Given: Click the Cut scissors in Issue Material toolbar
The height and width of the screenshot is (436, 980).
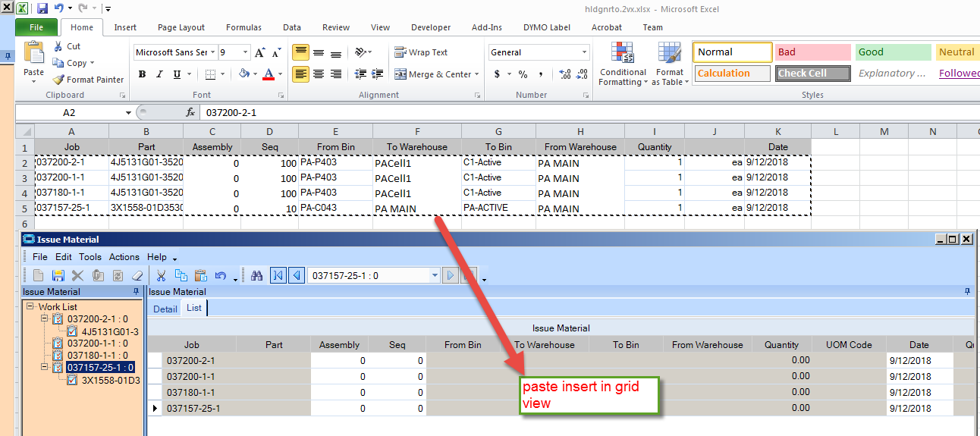Looking at the screenshot, I should [161, 275].
